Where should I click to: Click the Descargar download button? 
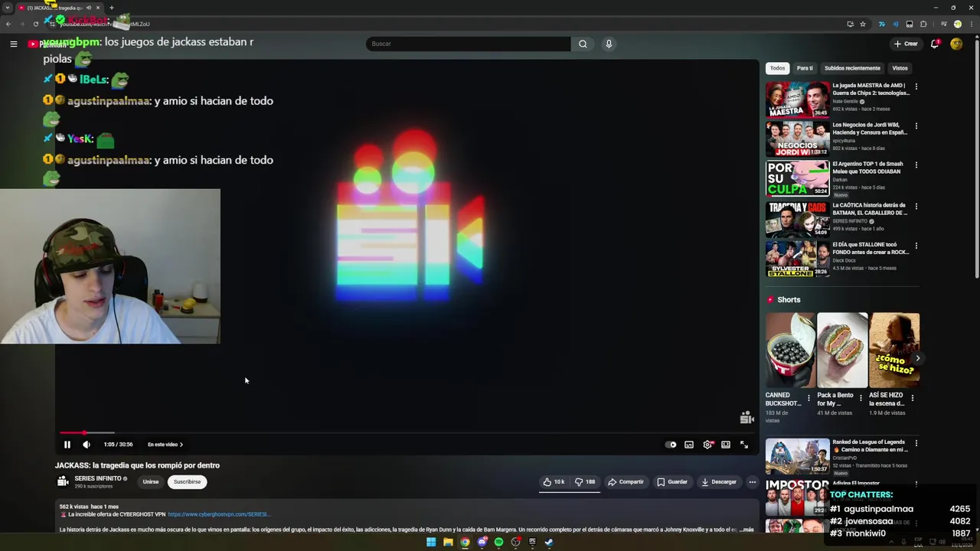tap(719, 482)
